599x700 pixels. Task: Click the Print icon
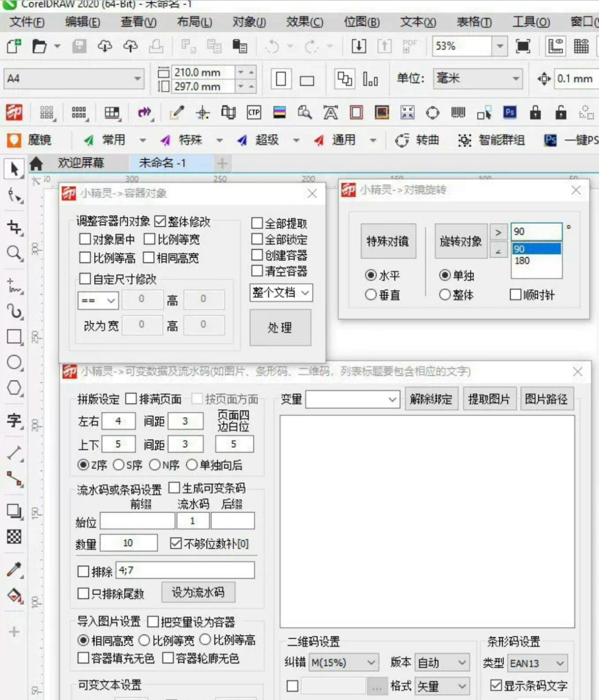pyautogui.click(x=157, y=47)
